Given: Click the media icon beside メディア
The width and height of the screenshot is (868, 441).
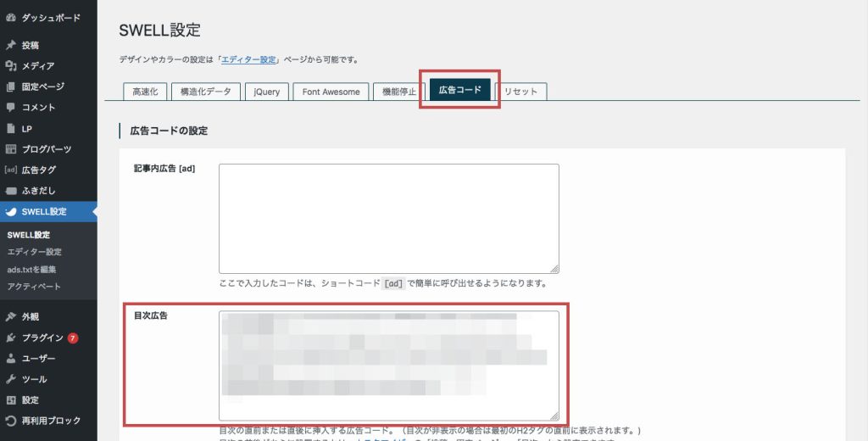Looking at the screenshot, I should pos(10,66).
